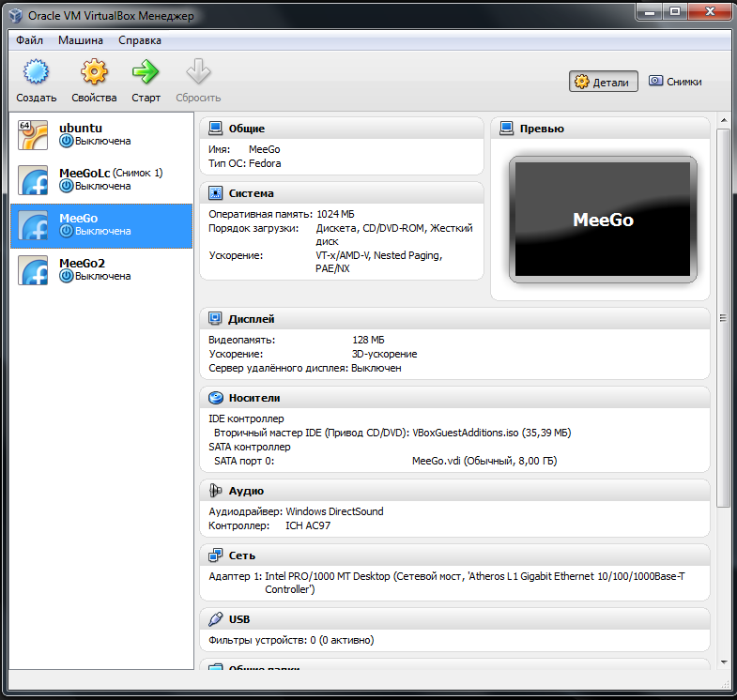This screenshot has height=700, width=737.
Task: Open the Аудио section header
Action: (x=246, y=491)
